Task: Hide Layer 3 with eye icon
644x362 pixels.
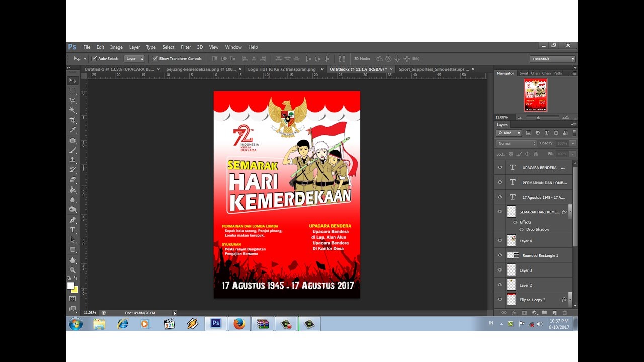Action: tap(500, 270)
